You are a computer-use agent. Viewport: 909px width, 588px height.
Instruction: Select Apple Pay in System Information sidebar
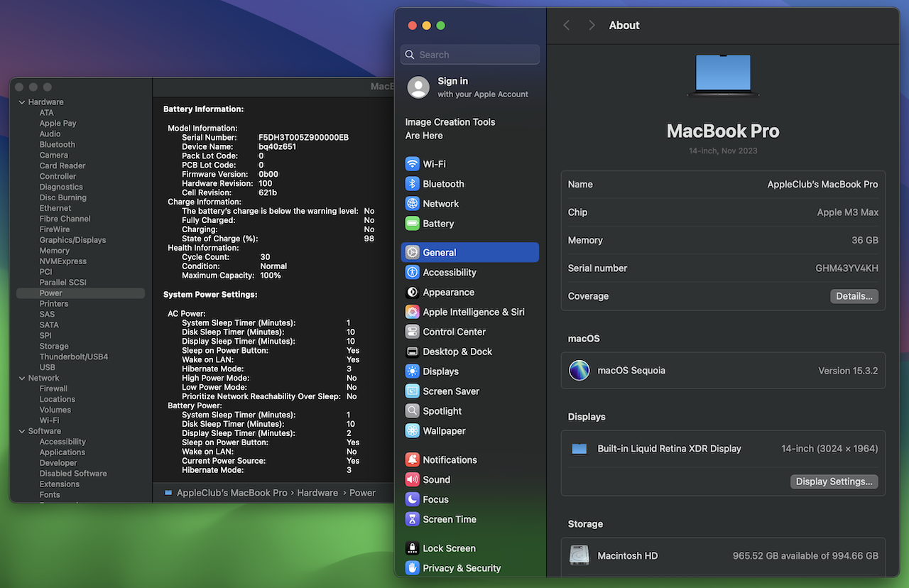coord(58,124)
